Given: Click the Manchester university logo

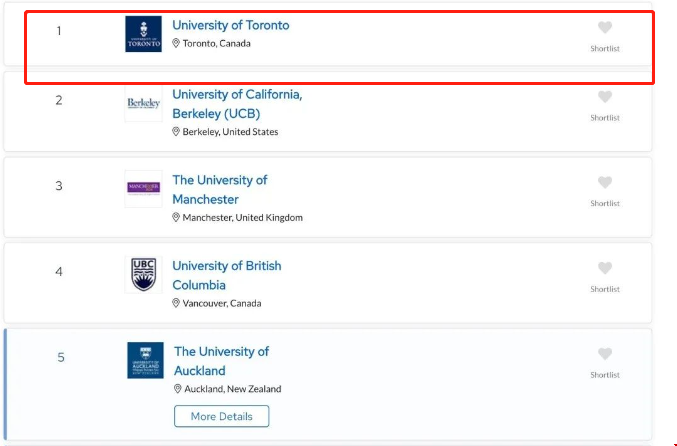Looking at the screenshot, I should click(143, 188).
